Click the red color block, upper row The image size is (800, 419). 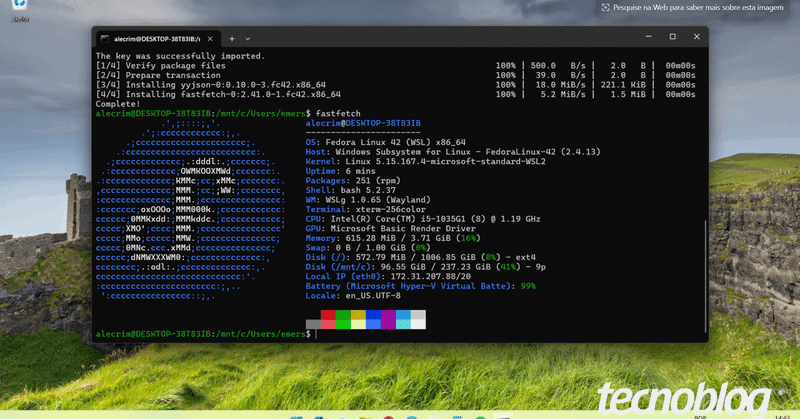[x=328, y=315]
